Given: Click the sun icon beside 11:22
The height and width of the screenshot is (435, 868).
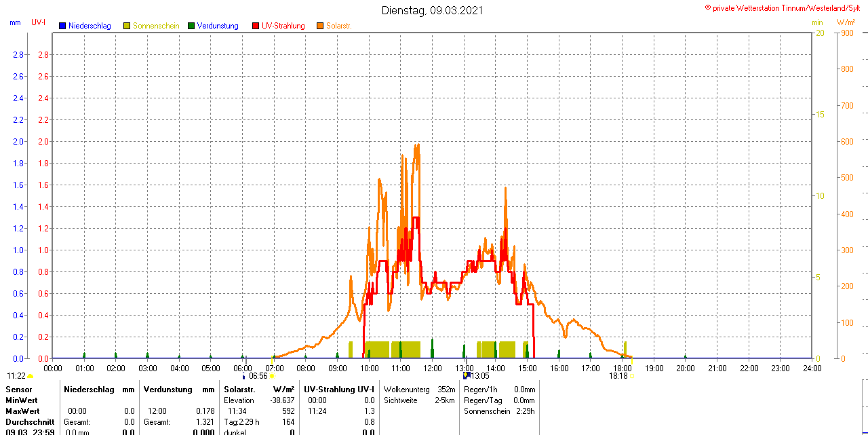Looking at the screenshot, I should (x=31, y=376).
